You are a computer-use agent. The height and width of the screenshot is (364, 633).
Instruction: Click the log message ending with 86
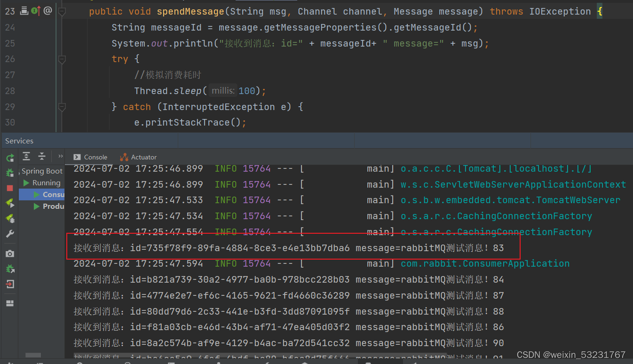pos(289,327)
